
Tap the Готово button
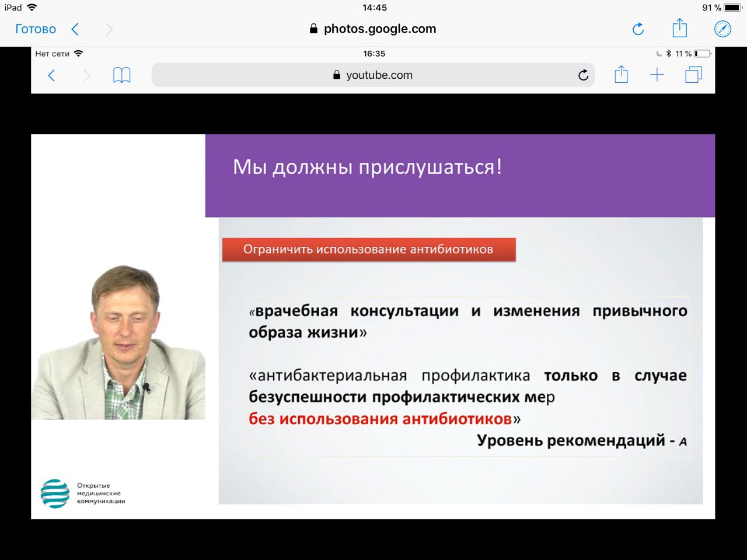[36, 29]
